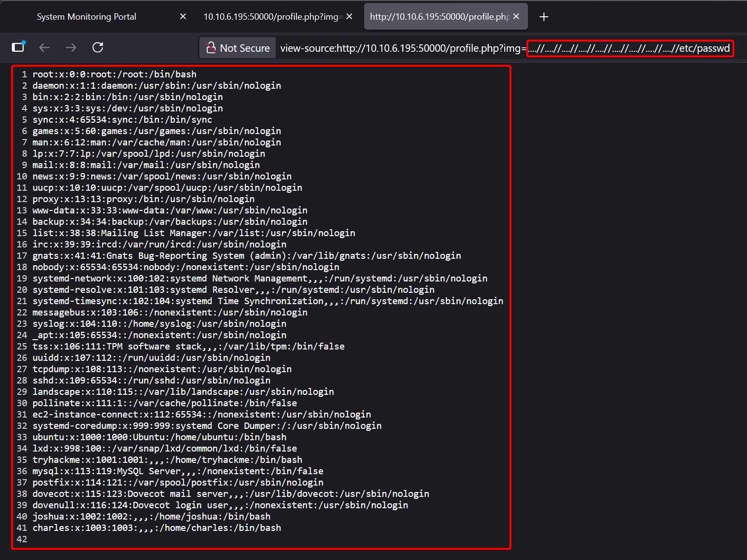Click the tryhackme user entry on line 35

(167, 460)
